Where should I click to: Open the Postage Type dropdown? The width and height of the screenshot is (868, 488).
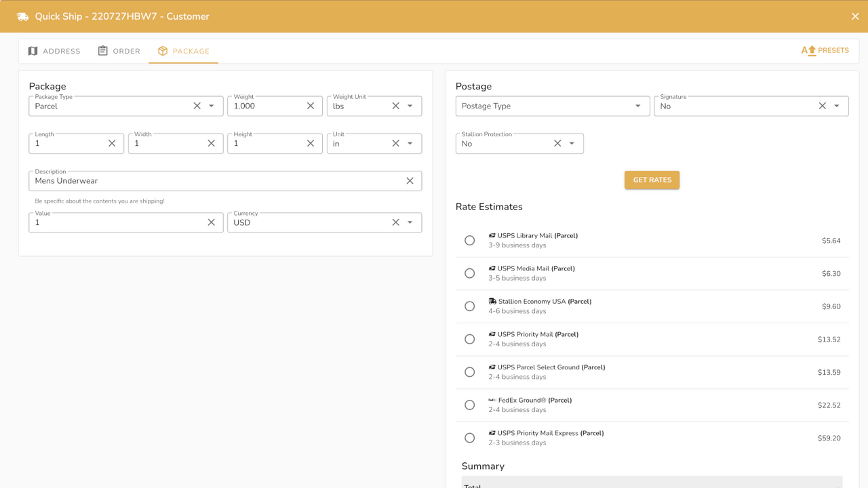click(553, 106)
